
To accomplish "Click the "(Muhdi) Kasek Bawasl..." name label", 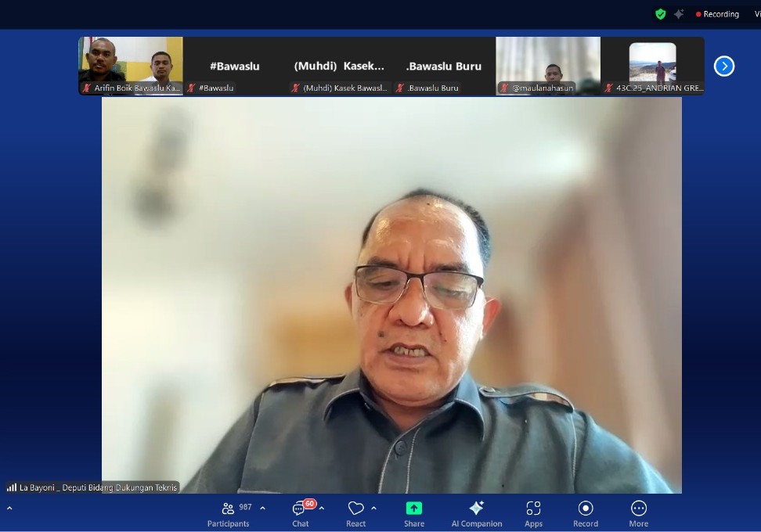I will pyautogui.click(x=345, y=88).
